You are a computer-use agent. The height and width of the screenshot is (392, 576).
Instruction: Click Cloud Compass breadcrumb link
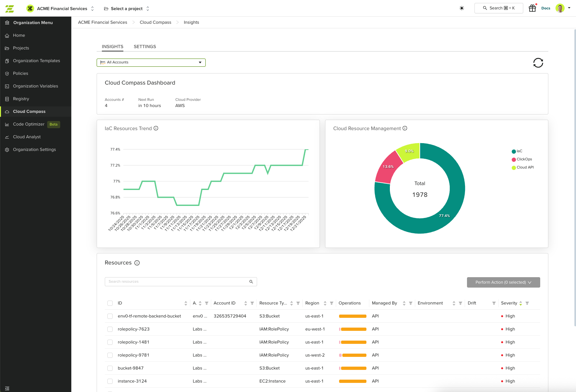click(156, 22)
